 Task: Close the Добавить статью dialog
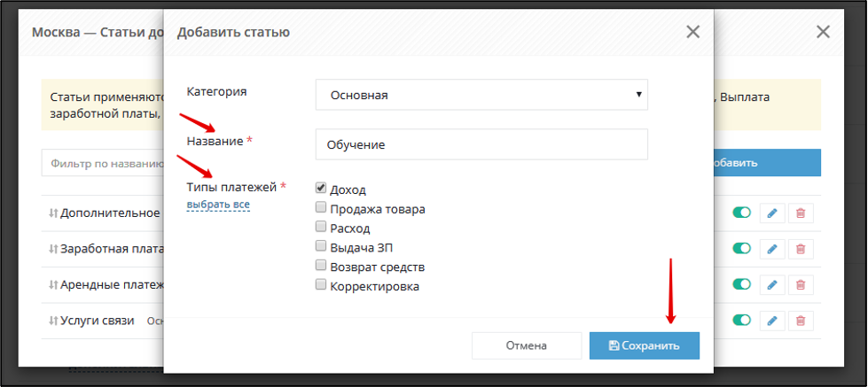coord(693,32)
